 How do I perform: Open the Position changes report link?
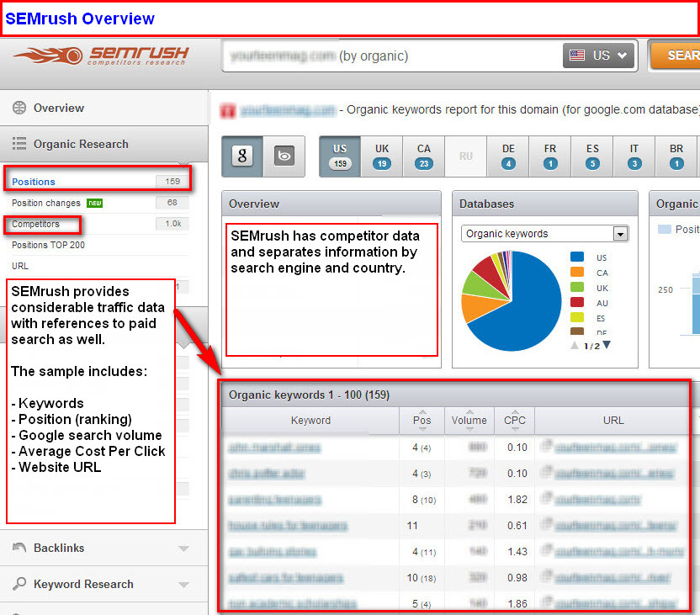click(46, 203)
